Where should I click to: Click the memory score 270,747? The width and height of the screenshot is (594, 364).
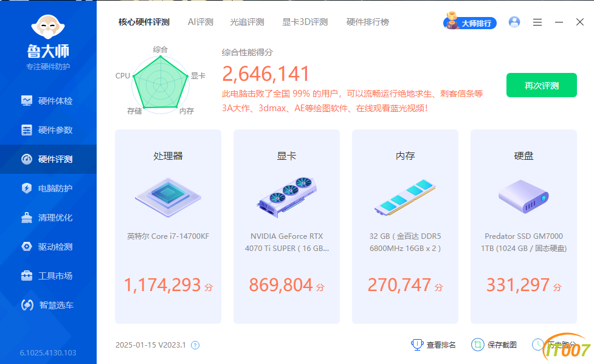(x=399, y=285)
